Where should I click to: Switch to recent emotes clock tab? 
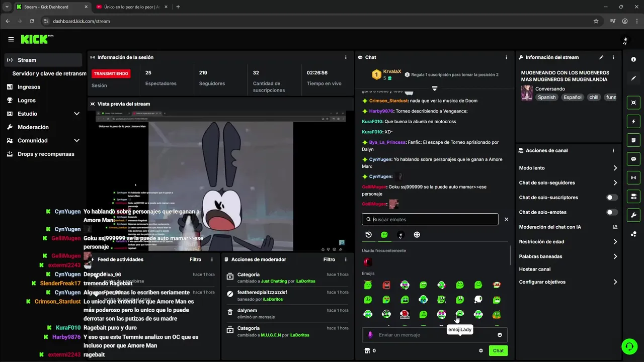[x=368, y=235]
